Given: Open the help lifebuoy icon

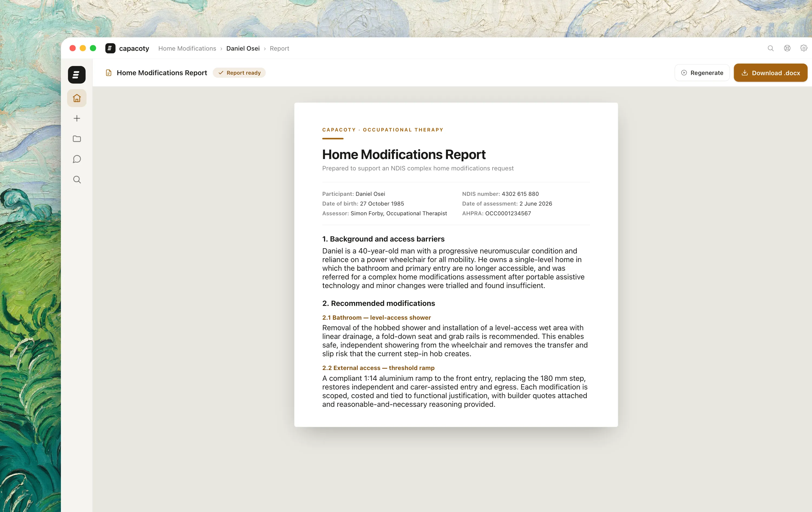Looking at the screenshot, I should (787, 48).
